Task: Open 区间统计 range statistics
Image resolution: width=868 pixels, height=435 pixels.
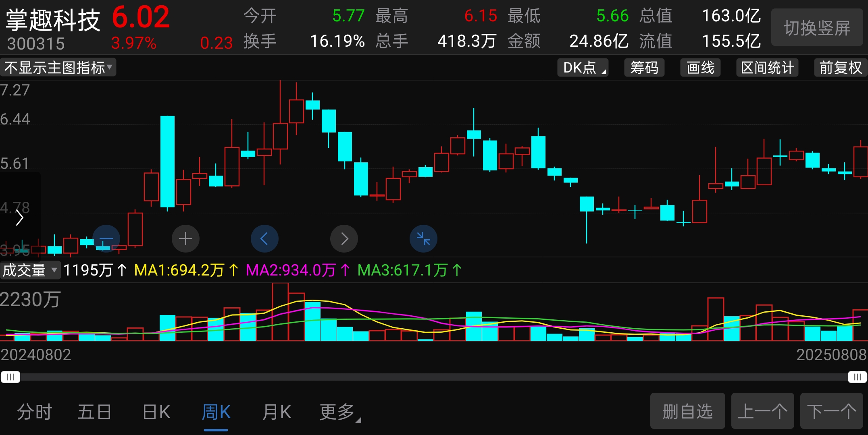Action: coord(768,67)
